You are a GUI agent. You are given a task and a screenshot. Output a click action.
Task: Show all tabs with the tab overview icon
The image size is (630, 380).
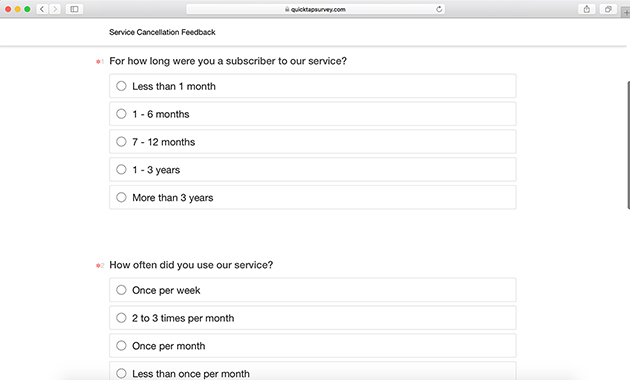[608, 9]
